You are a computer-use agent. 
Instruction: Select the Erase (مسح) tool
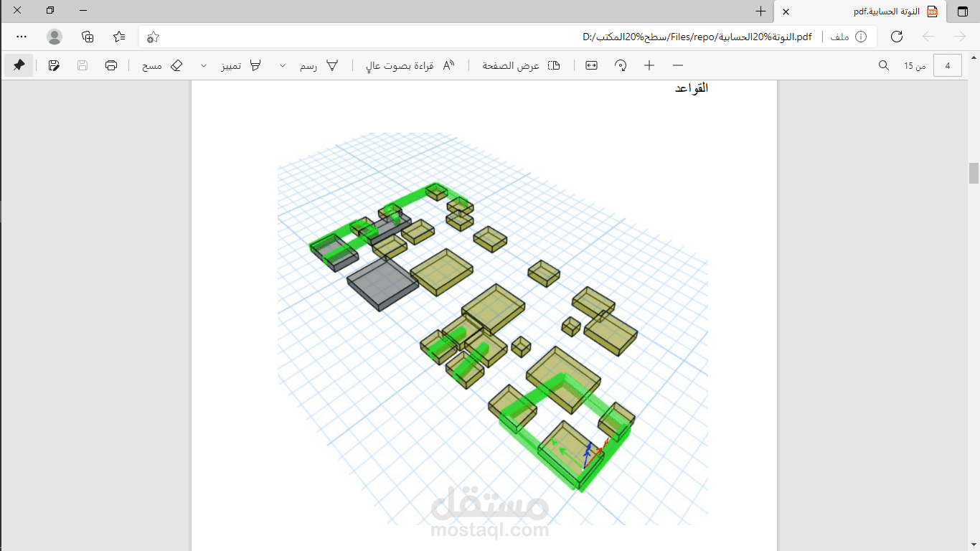(x=162, y=65)
